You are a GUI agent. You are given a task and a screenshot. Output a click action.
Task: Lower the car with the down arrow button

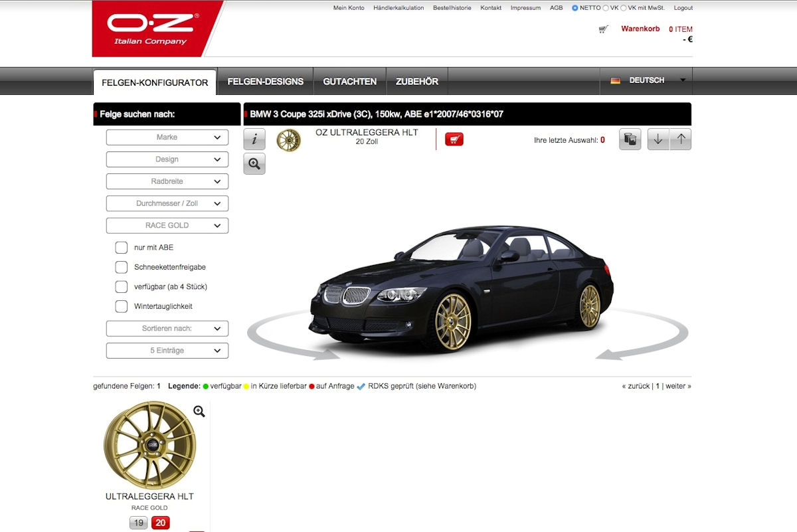[658, 139]
